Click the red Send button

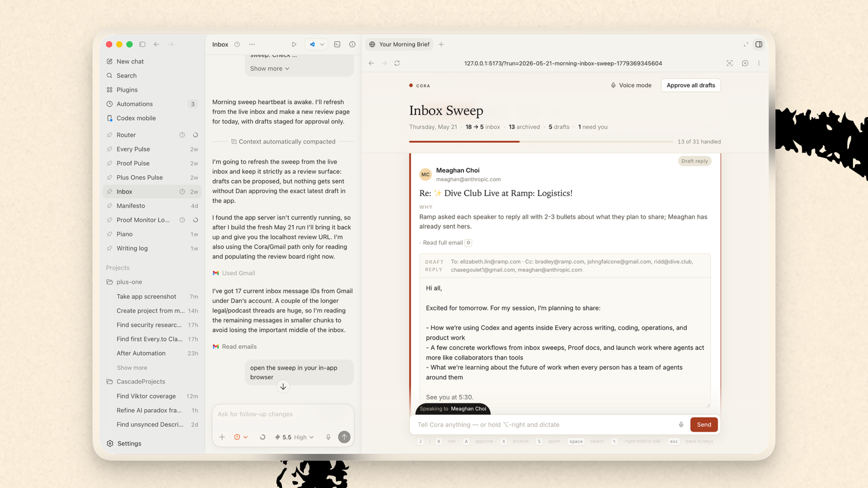pos(704,425)
